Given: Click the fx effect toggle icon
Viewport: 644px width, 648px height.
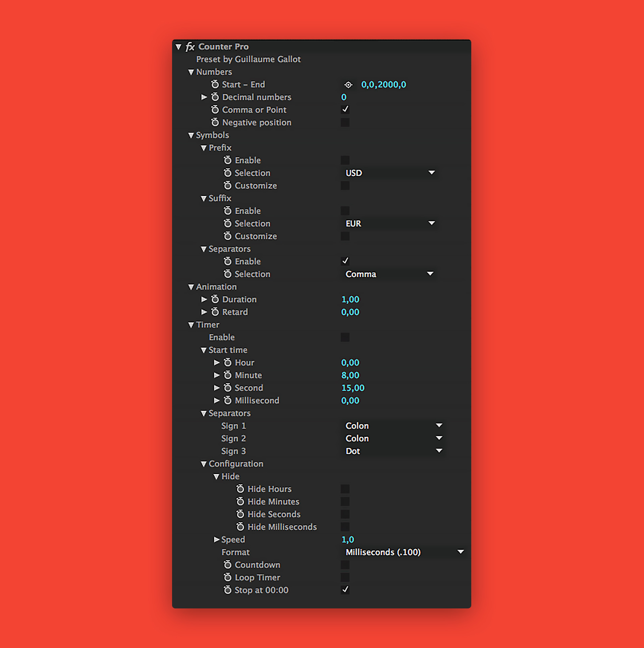Looking at the screenshot, I should tap(190, 47).
